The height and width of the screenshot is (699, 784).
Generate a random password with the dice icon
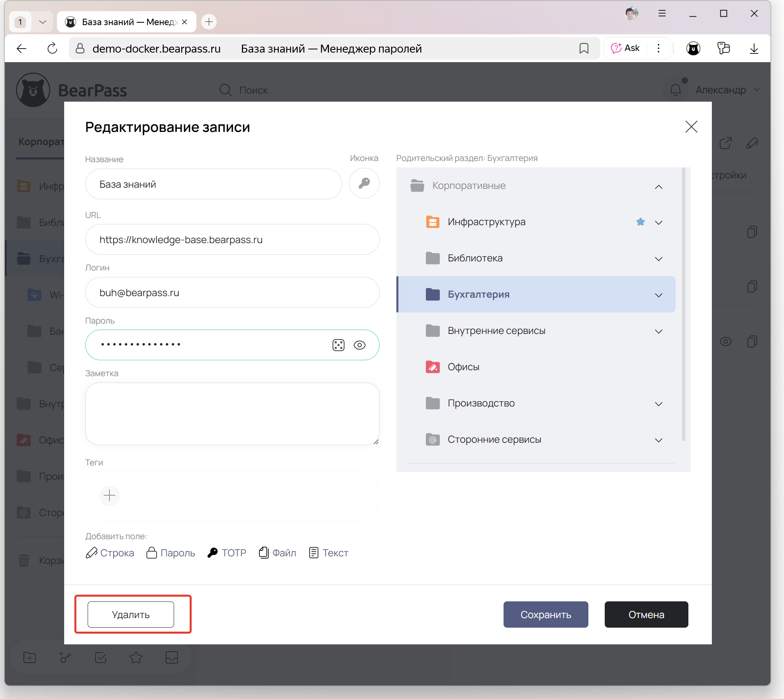click(338, 345)
